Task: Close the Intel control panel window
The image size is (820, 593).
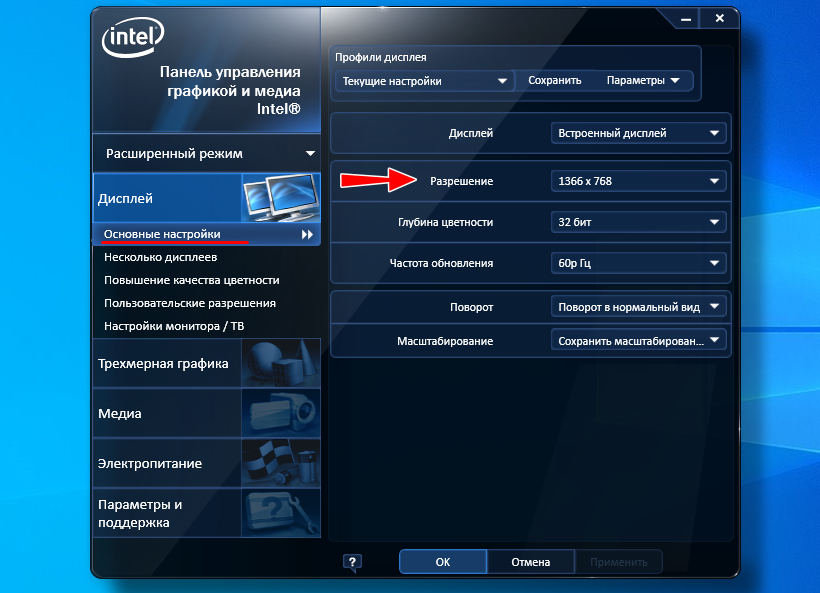Action: coord(720,18)
